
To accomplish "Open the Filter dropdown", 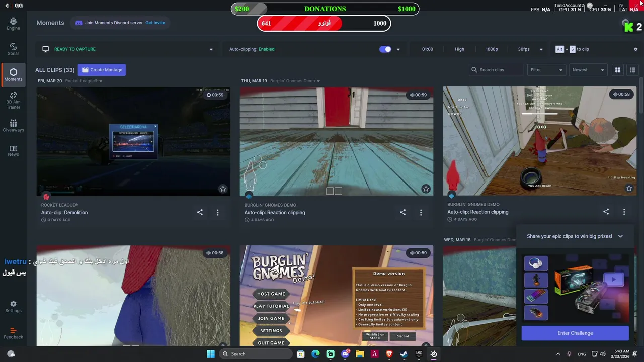I will (x=546, y=70).
